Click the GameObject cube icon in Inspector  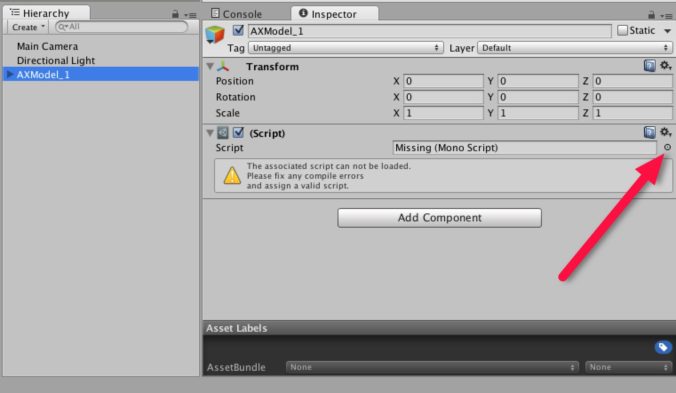pos(215,34)
